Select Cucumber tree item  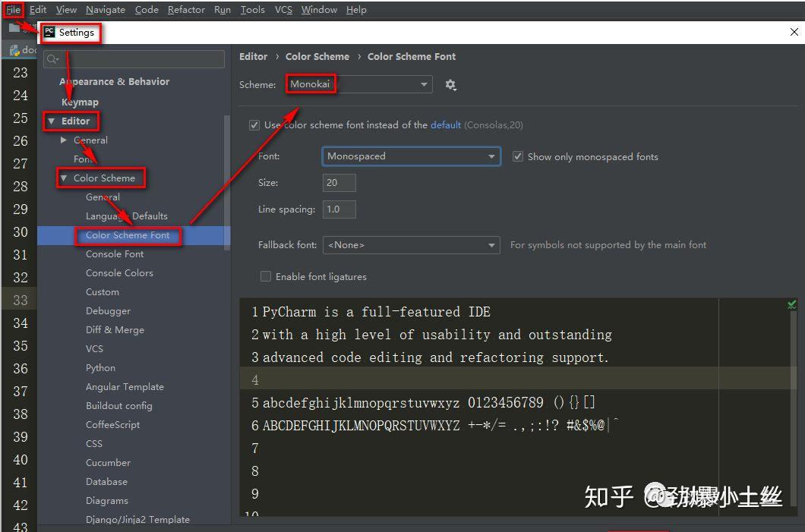[x=108, y=463]
